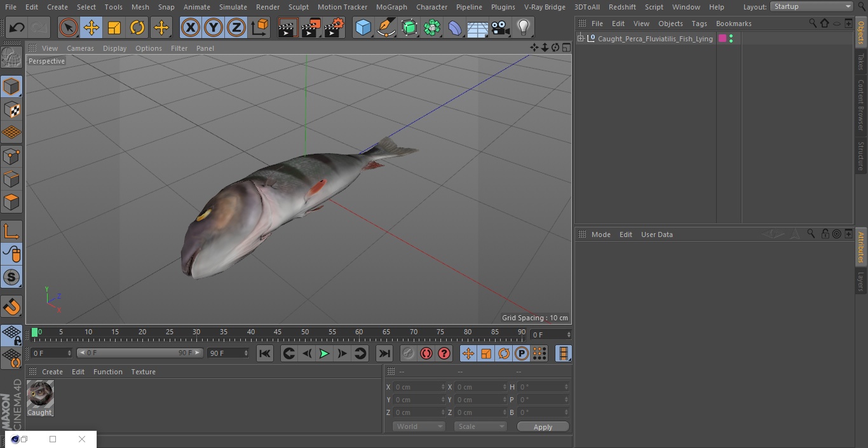Render to Picture Viewer
This screenshot has width=868, height=448.
coord(311,27)
